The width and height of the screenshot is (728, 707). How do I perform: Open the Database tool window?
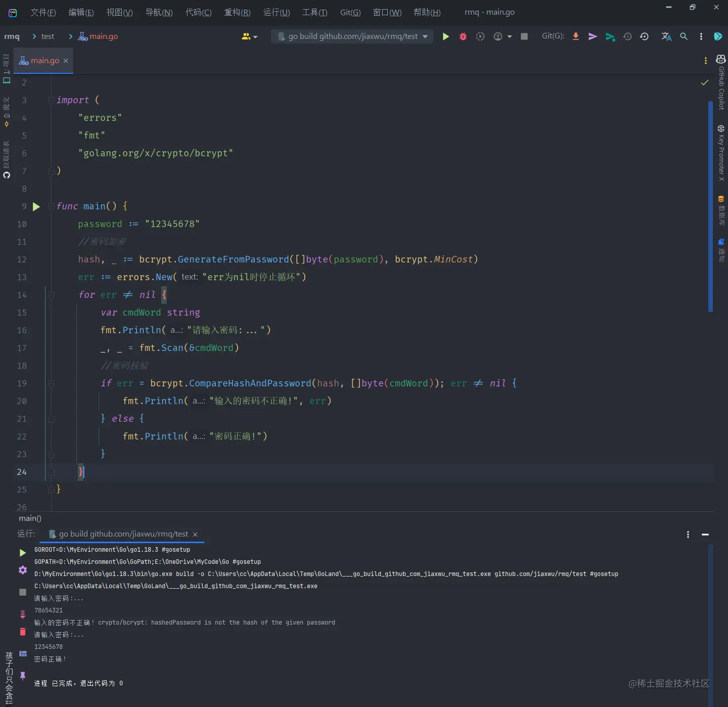tap(721, 210)
